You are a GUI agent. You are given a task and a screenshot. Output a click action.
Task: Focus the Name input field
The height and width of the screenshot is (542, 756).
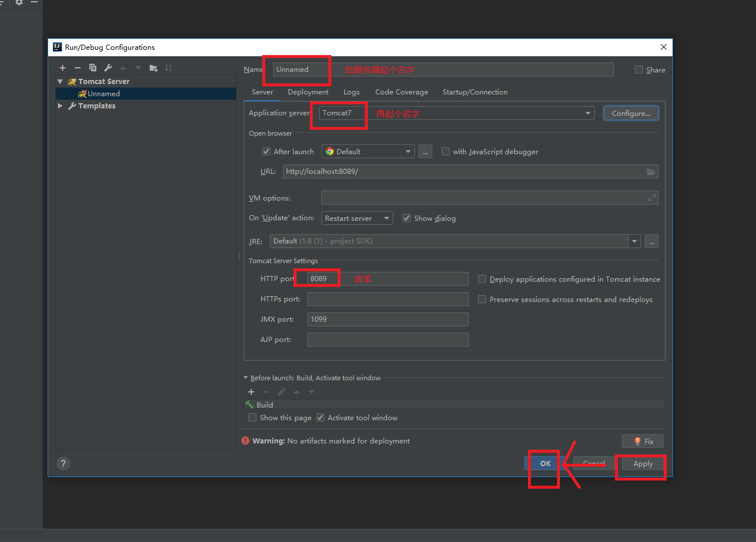(443, 70)
